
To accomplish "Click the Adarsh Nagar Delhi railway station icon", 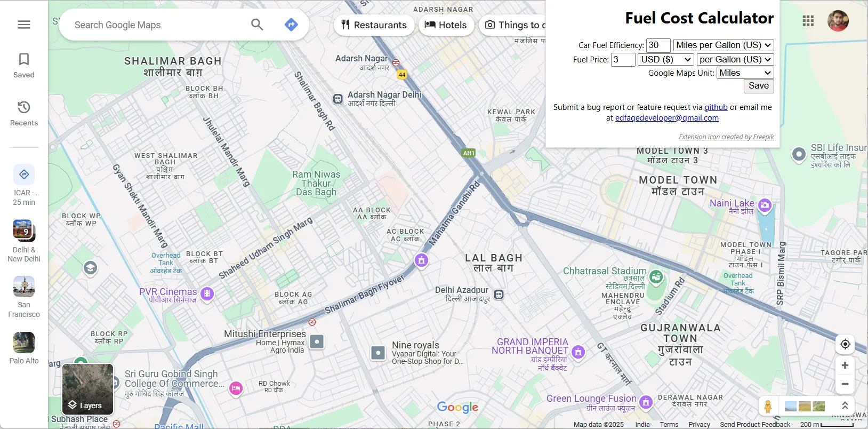I will [x=337, y=99].
